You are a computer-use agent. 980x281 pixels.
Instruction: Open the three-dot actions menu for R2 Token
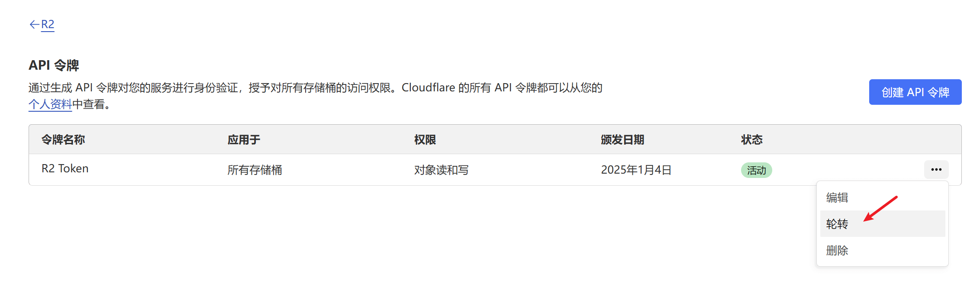tap(936, 169)
